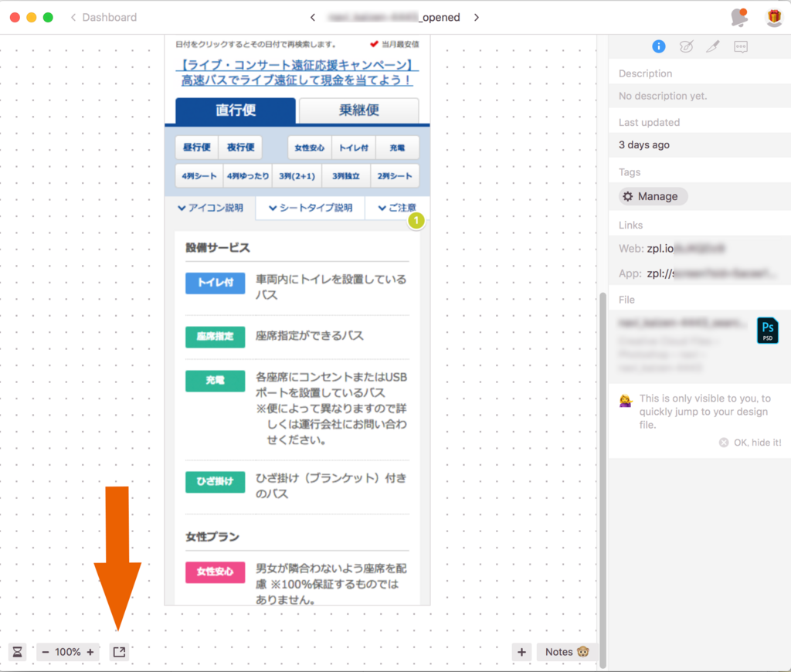Select the 直行便 tab
Image resolution: width=791 pixels, height=672 pixels.
(236, 110)
